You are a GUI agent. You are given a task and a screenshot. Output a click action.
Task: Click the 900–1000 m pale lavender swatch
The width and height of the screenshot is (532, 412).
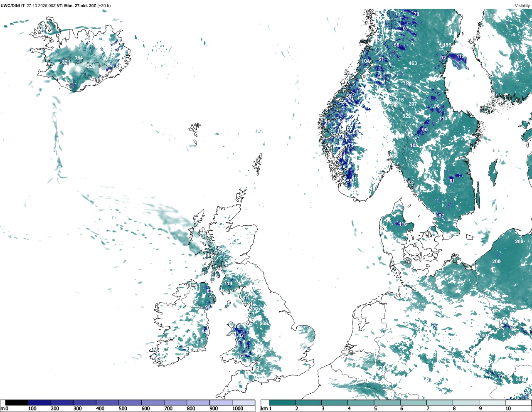[x=221, y=402]
